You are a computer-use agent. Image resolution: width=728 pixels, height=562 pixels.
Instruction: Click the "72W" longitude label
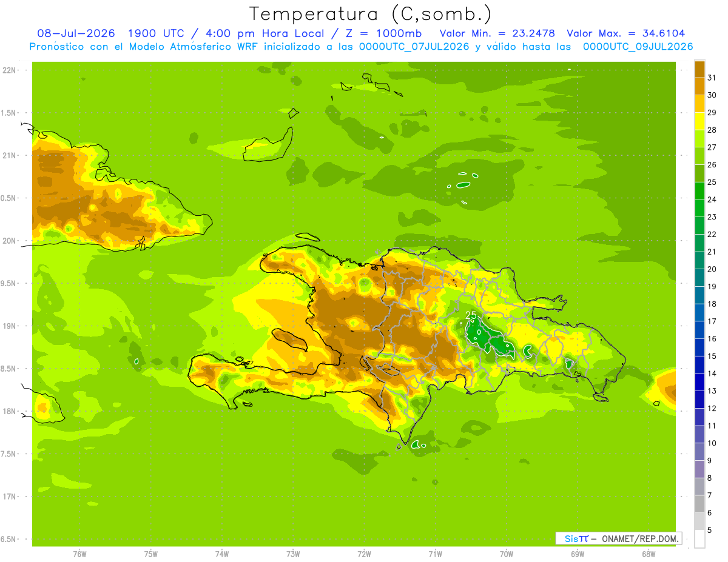pos(364,554)
